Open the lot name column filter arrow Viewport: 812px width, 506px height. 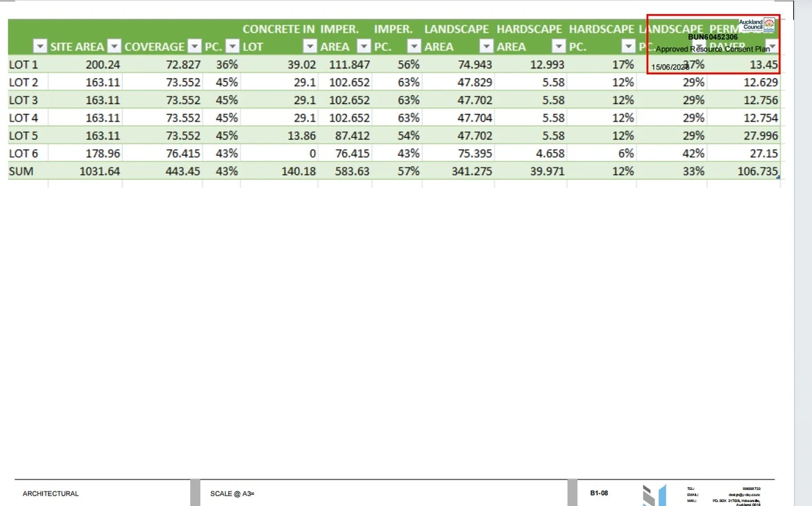click(40, 47)
